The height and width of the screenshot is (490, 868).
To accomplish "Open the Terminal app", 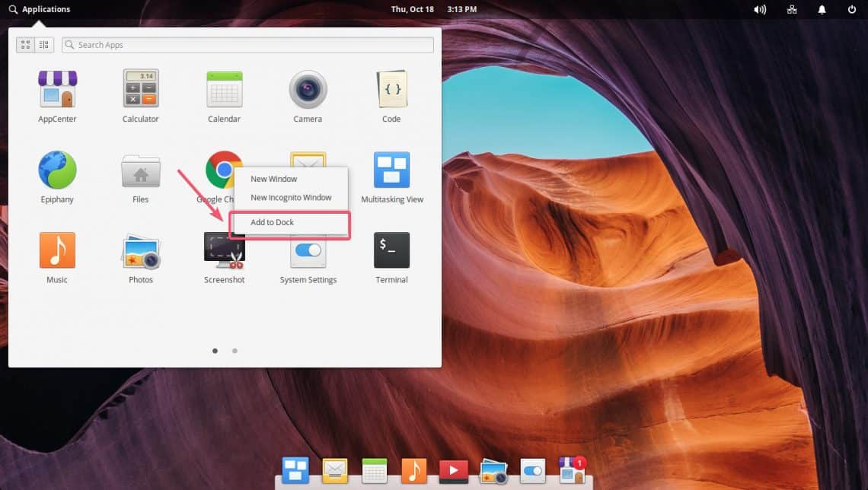I will (x=391, y=251).
